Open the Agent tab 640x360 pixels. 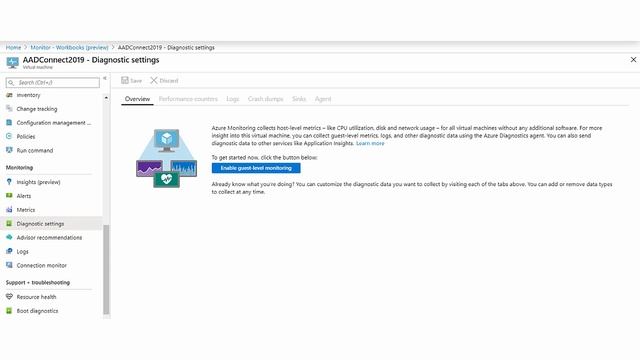tap(323, 99)
